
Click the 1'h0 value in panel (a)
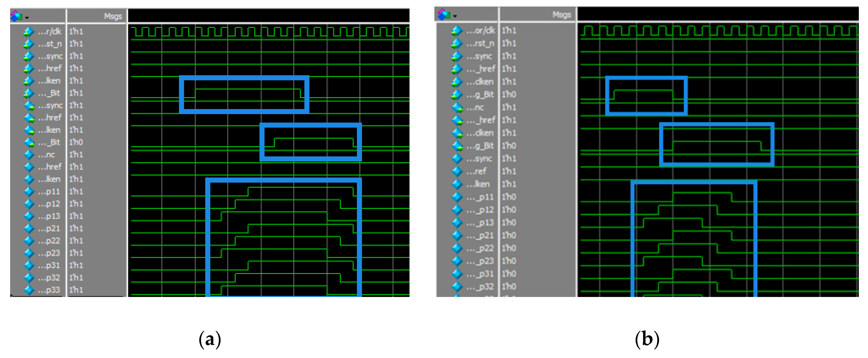point(76,143)
